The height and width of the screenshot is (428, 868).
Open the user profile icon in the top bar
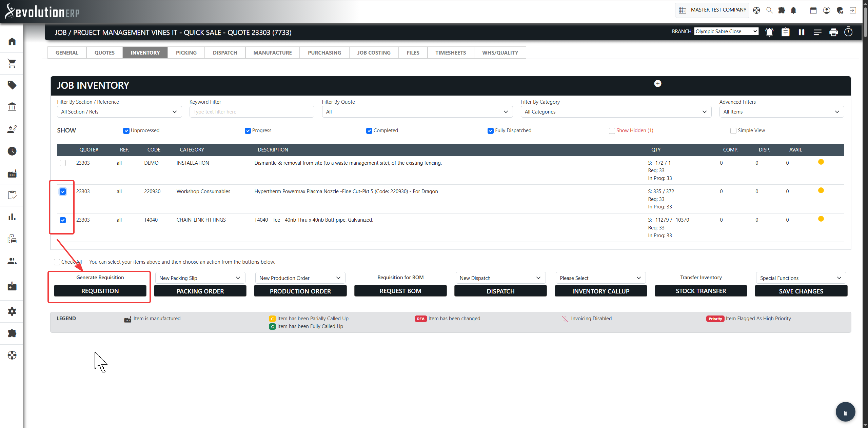pyautogui.click(x=827, y=11)
